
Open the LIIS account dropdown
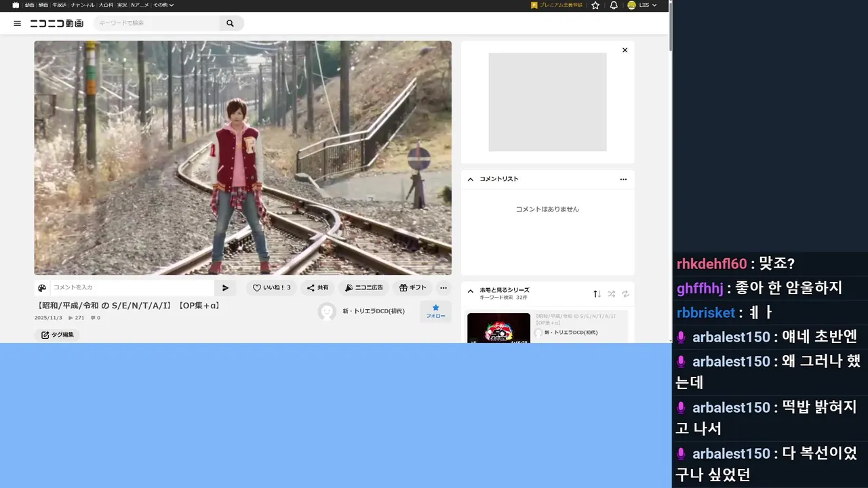point(642,5)
